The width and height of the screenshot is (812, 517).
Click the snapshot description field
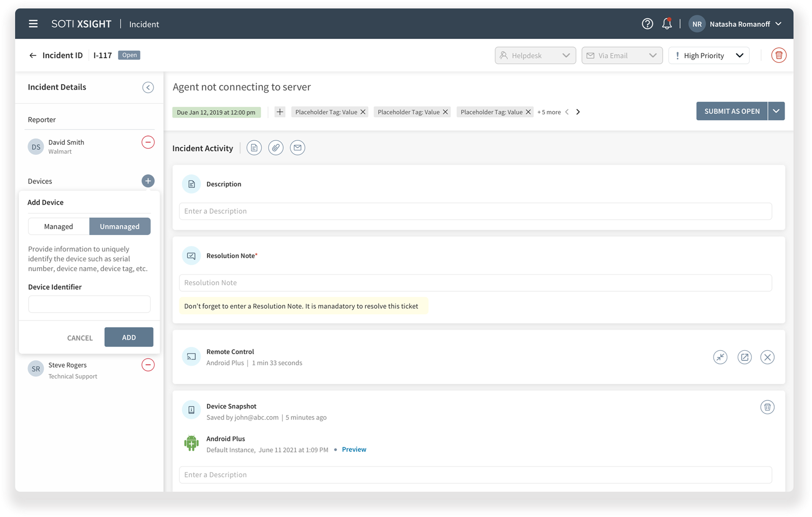tap(475, 475)
